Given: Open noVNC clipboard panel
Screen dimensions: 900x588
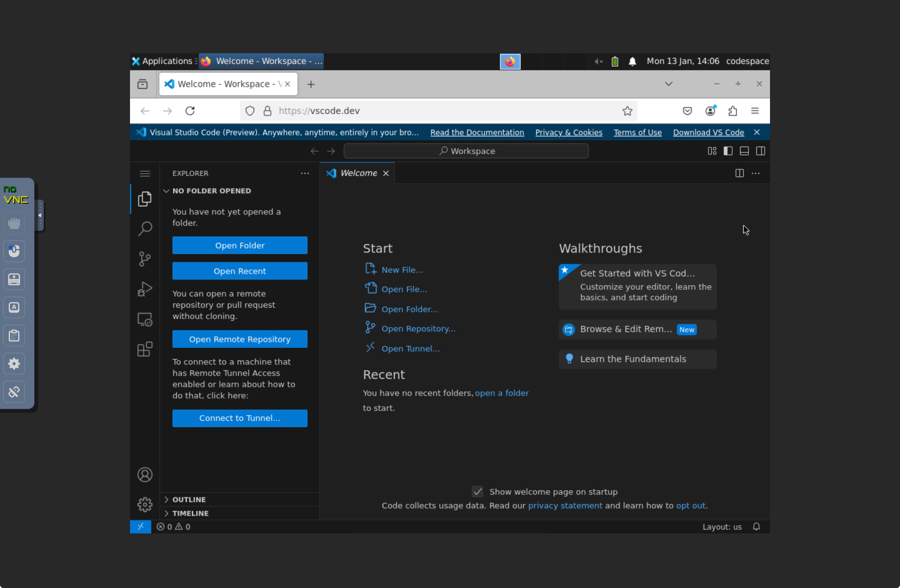Looking at the screenshot, I should 14,335.
